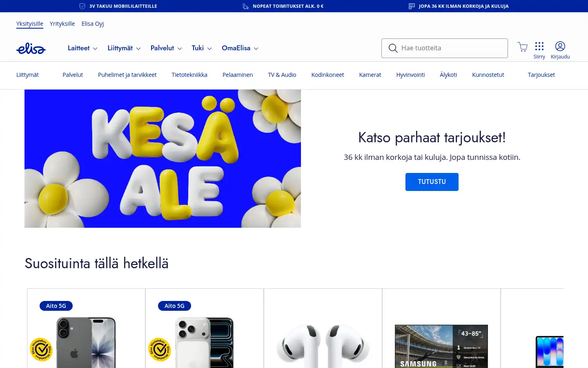Click the 3V takuu mobiililaitteille text
This screenshot has height=368, width=588.
[x=123, y=6]
